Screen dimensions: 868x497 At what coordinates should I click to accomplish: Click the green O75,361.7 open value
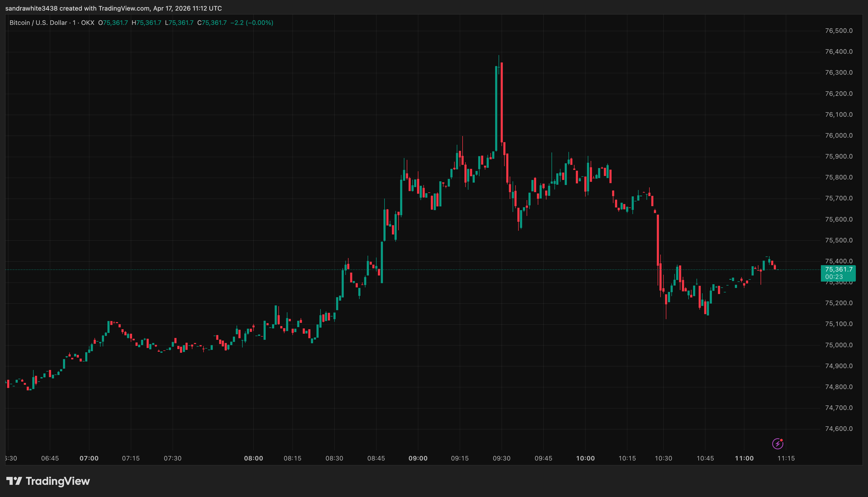(113, 23)
